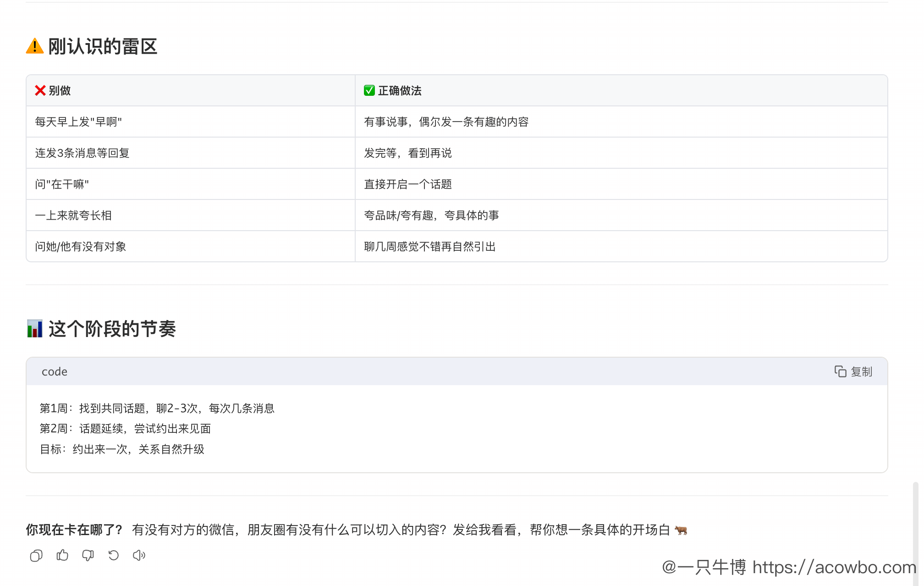This screenshot has height=586, width=924.
Task: Click the thumbs up icon
Action: tap(62, 556)
